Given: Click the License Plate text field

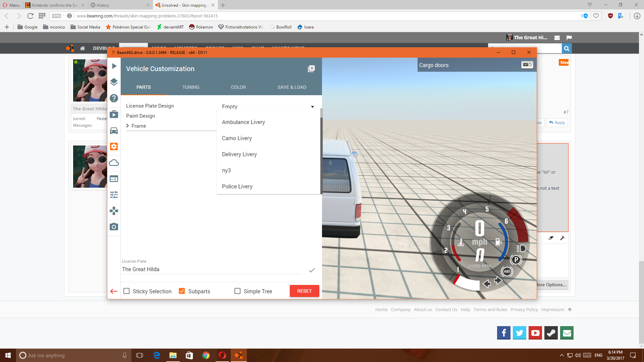Looking at the screenshot, I should click(x=211, y=269).
